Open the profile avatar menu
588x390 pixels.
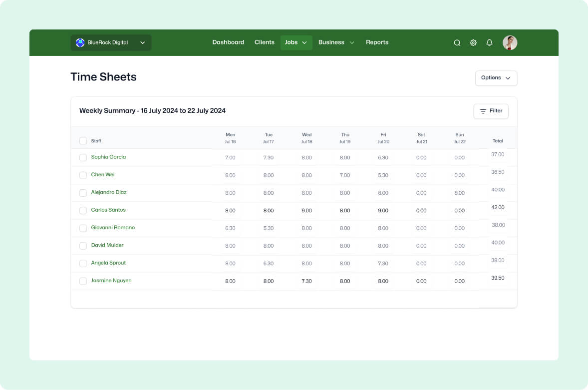[x=510, y=42]
